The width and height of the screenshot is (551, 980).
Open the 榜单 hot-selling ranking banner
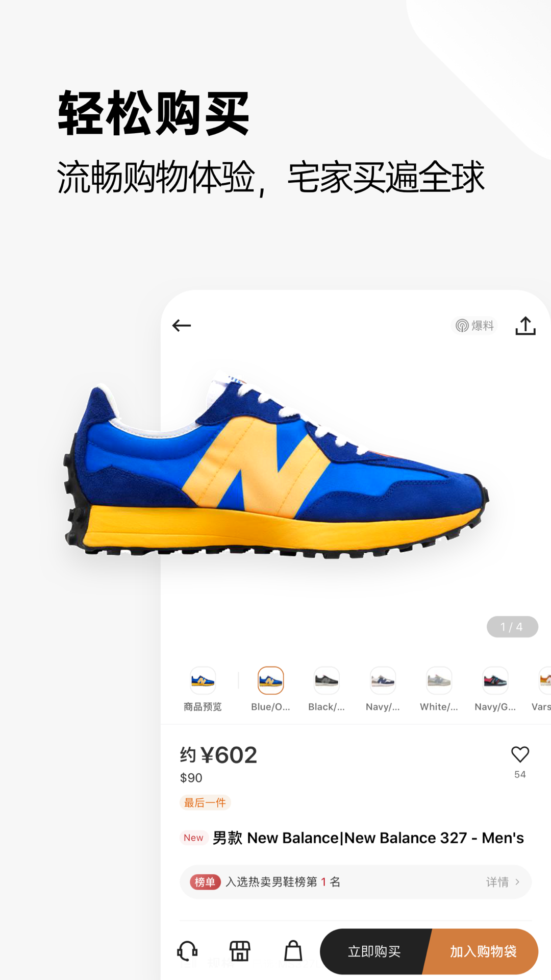[356, 882]
